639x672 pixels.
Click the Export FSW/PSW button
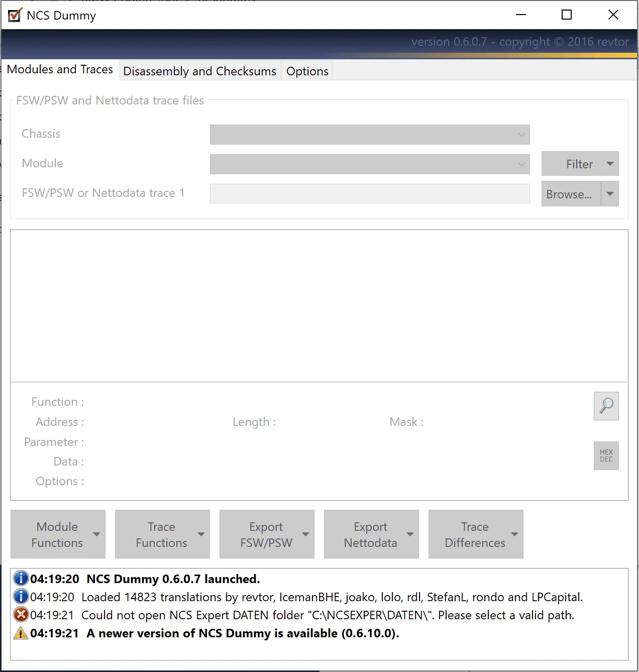[x=266, y=534]
